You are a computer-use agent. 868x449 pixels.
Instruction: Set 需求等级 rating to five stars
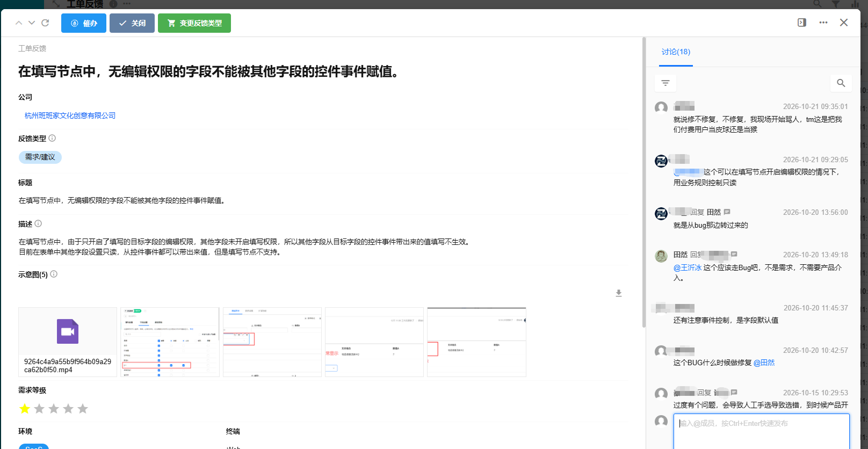click(83, 409)
